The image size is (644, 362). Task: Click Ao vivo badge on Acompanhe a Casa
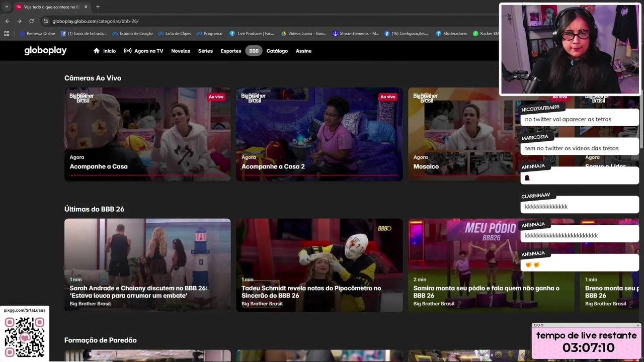pos(216,97)
